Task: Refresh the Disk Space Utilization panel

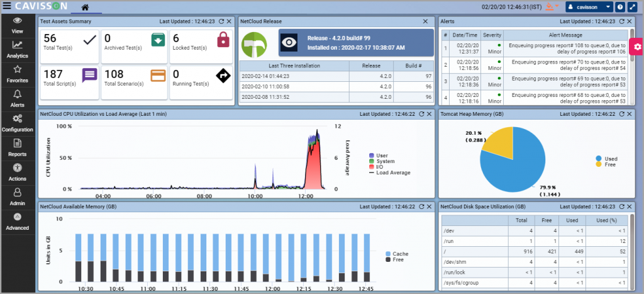Action: pyautogui.click(x=622, y=206)
